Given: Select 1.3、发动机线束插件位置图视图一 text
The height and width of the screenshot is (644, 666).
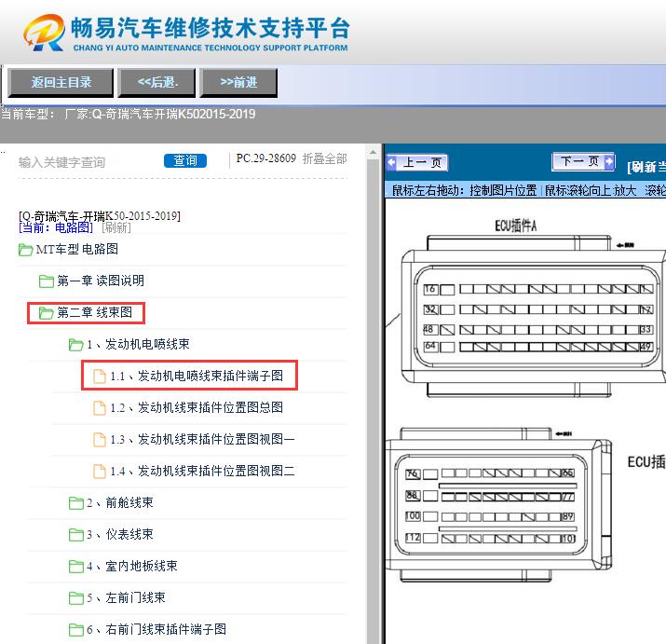Looking at the screenshot, I should click(203, 439).
